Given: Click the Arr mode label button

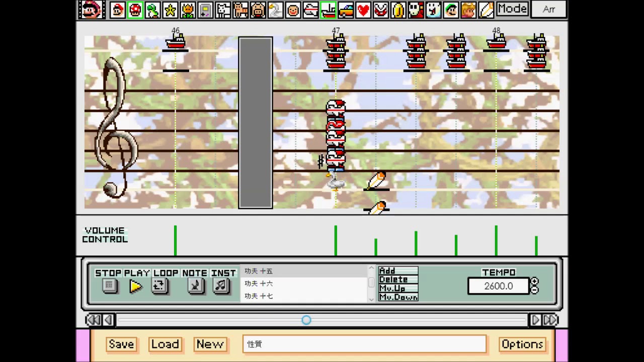Looking at the screenshot, I should [549, 9].
